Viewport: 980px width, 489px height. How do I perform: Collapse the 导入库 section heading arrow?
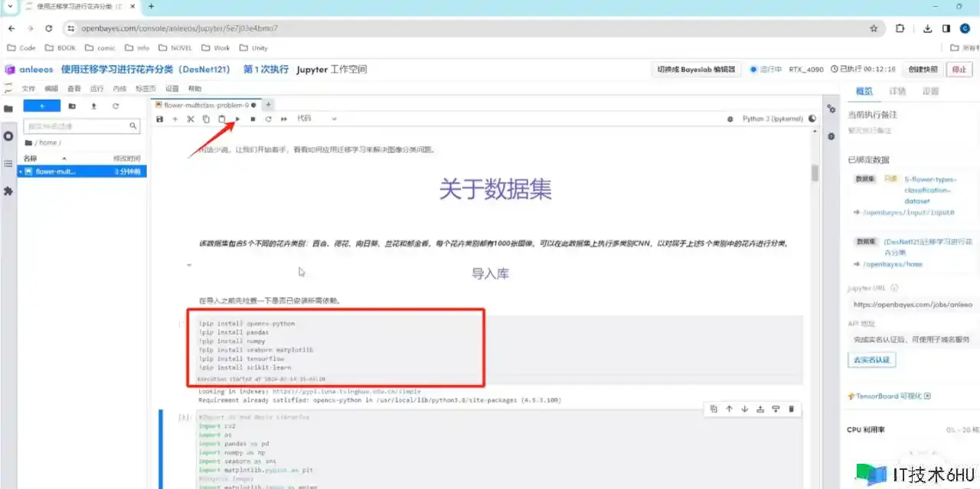(189, 265)
